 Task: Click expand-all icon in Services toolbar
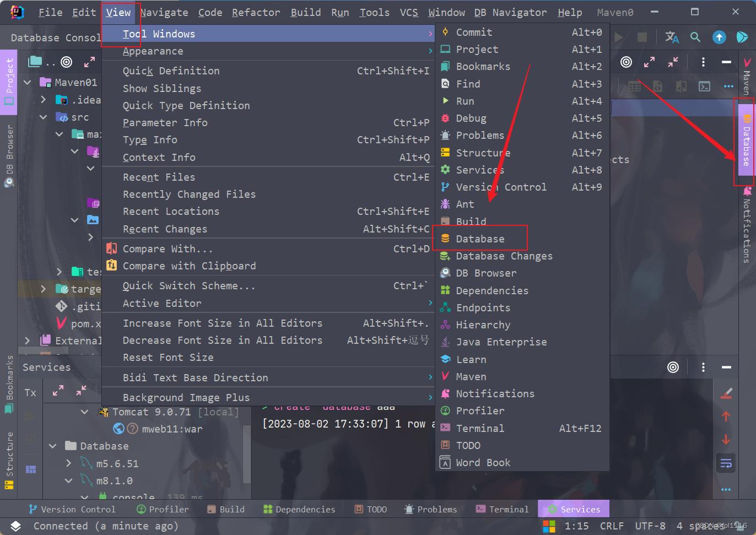58,391
